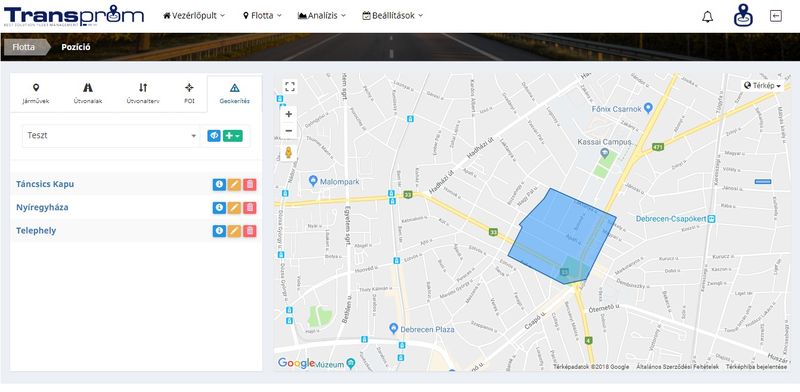The width and height of the screenshot is (800, 392).
Task: Click the logout arrow icon
Action: [776, 16]
